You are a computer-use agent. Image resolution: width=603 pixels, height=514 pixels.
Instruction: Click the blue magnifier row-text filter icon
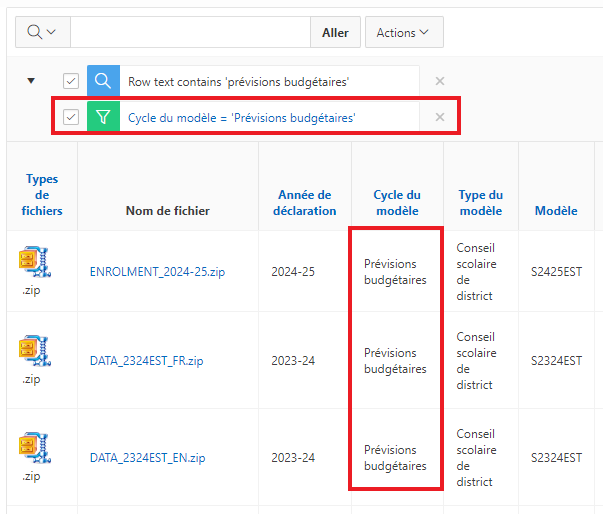click(103, 81)
